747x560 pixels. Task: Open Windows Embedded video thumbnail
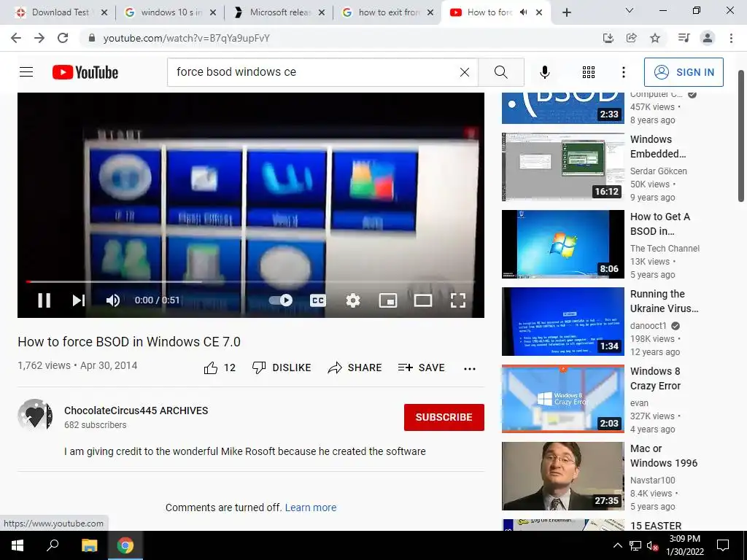coord(562,167)
